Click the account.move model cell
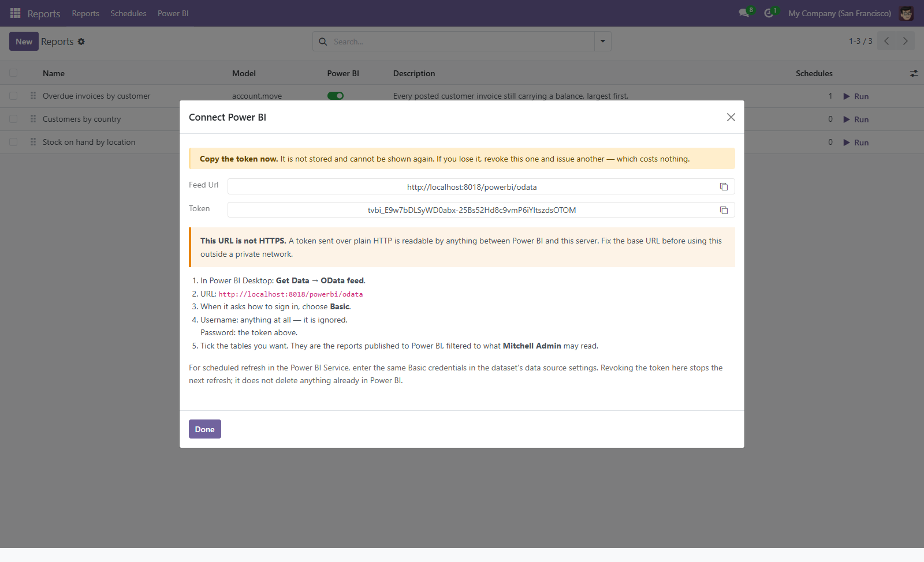 (x=257, y=96)
